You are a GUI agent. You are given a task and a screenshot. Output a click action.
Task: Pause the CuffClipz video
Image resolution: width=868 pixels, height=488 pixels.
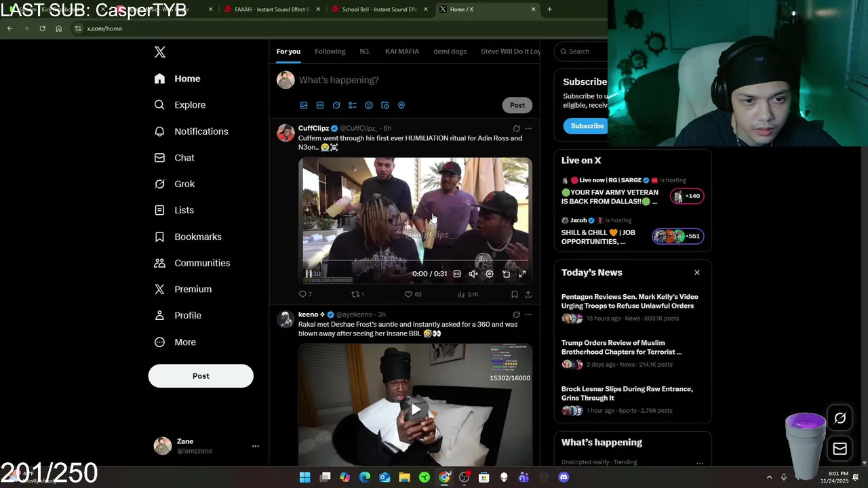coord(309,274)
